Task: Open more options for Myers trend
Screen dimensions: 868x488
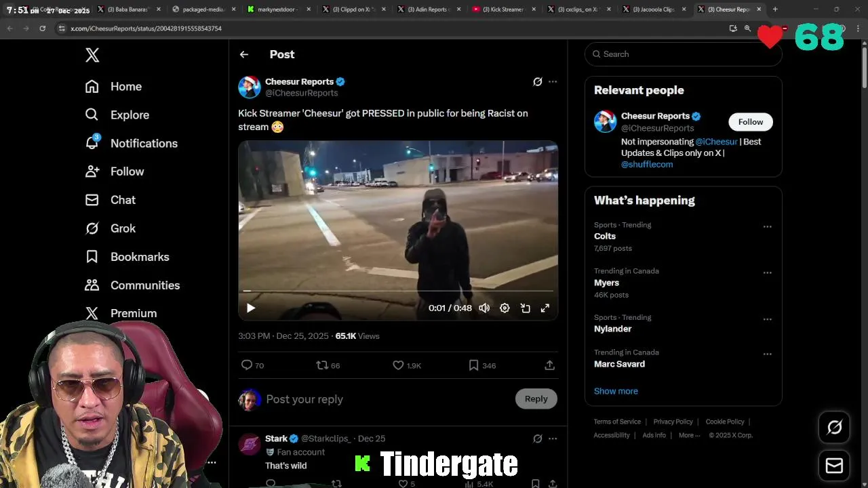Action: point(768,273)
